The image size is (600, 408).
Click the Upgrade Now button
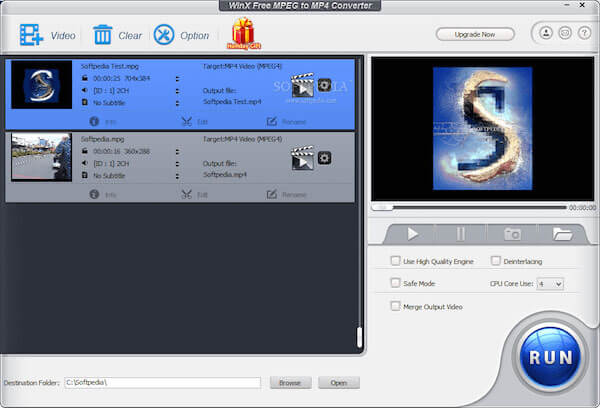pyautogui.click(x=475, y=34)
